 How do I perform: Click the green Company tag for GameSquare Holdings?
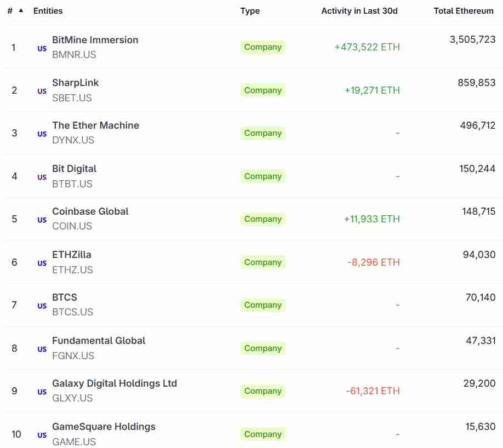pos(262,434)
